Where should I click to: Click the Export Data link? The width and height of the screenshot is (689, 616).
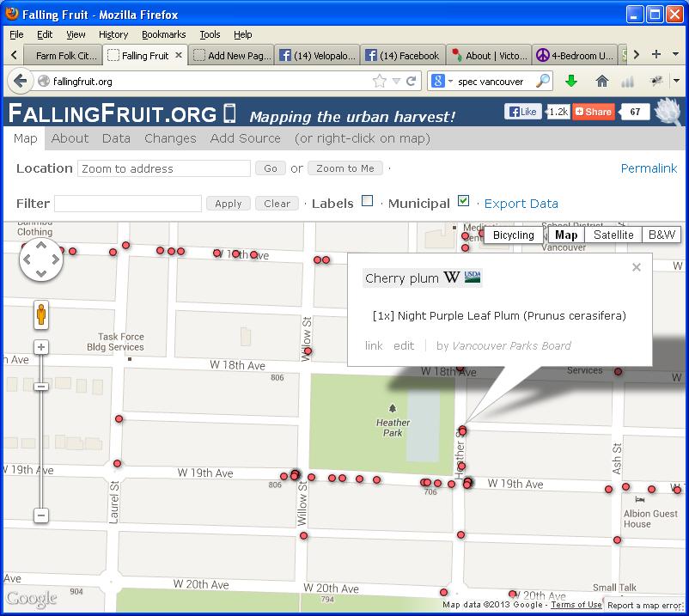click(x=521, y=204)
